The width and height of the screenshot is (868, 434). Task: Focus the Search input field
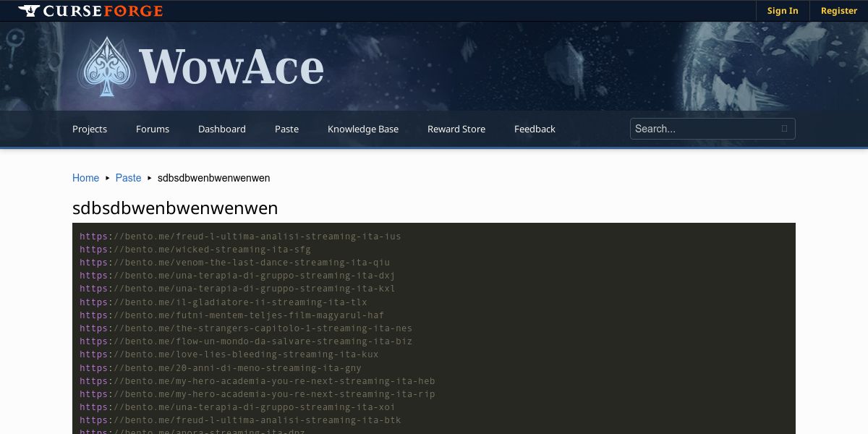[712, 129]
